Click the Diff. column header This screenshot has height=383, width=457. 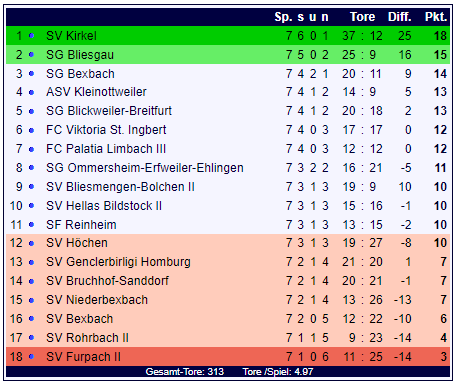coord(400,17)
